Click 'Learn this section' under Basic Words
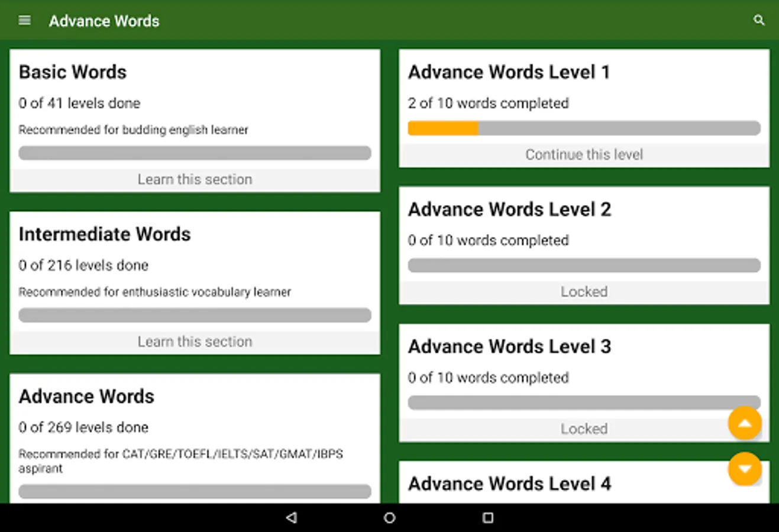Viewport: 779px width, 532px height. (x=195, y=180)
